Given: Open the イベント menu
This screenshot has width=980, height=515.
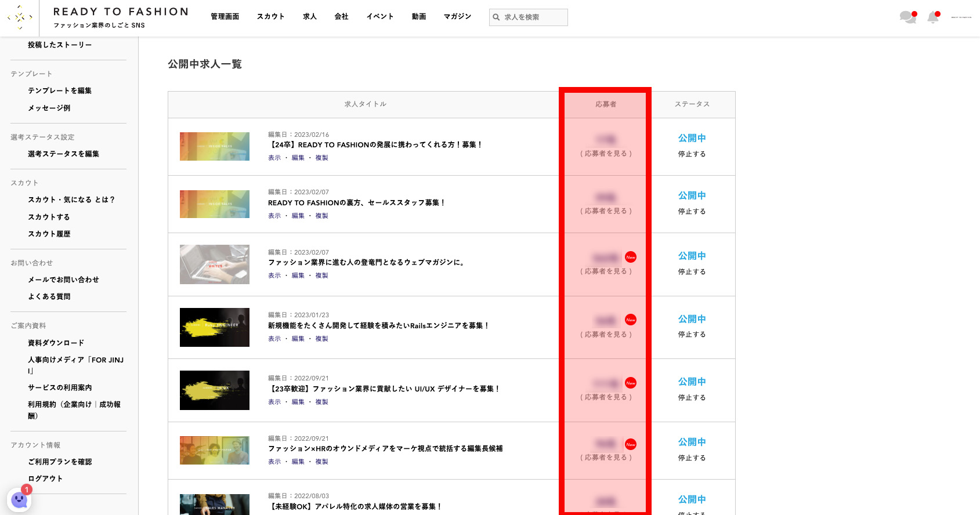Looking at the screenshot, I should click(380, 16).
